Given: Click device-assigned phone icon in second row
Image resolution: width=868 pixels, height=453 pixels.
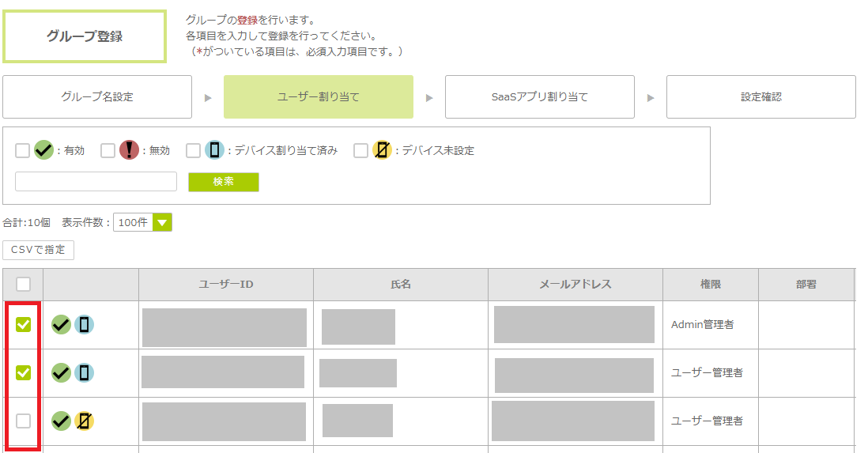Looking at the screenshot, I should point(85,372).
